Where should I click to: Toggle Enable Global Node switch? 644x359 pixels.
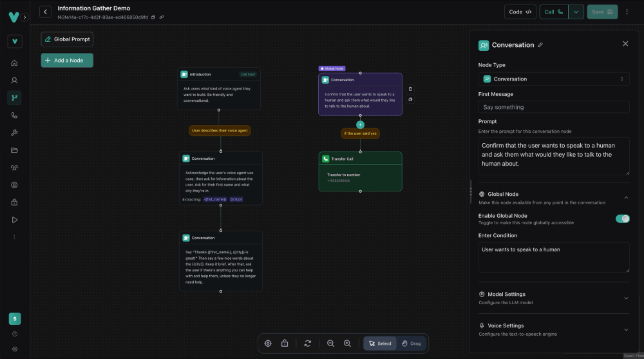click(622, 218)
